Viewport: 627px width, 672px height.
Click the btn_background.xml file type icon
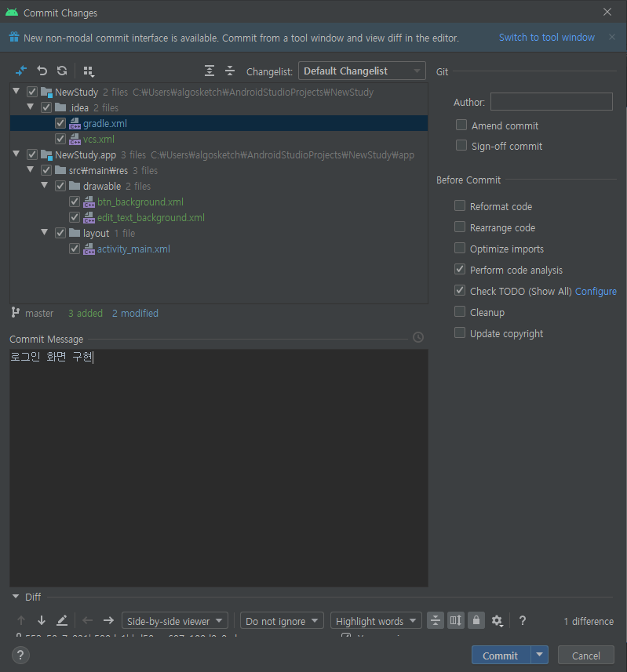[x=89, y=202]
